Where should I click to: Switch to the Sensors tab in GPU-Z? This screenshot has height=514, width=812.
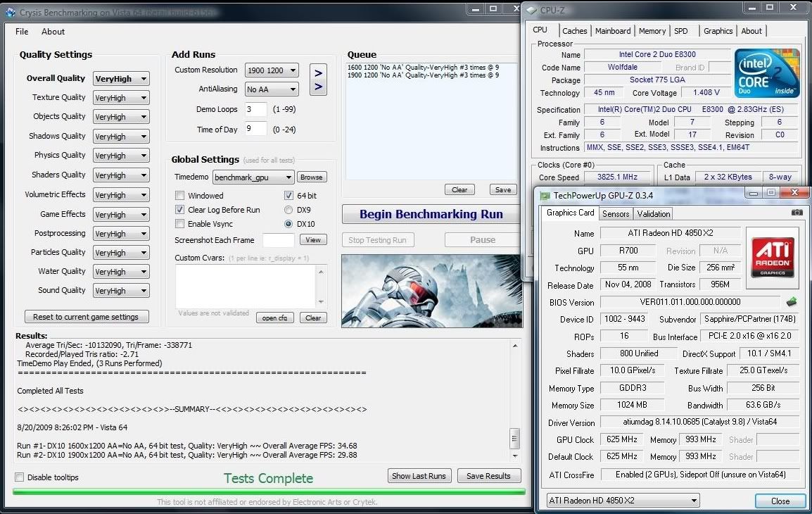pyautogui.click(x=615, y=213)
